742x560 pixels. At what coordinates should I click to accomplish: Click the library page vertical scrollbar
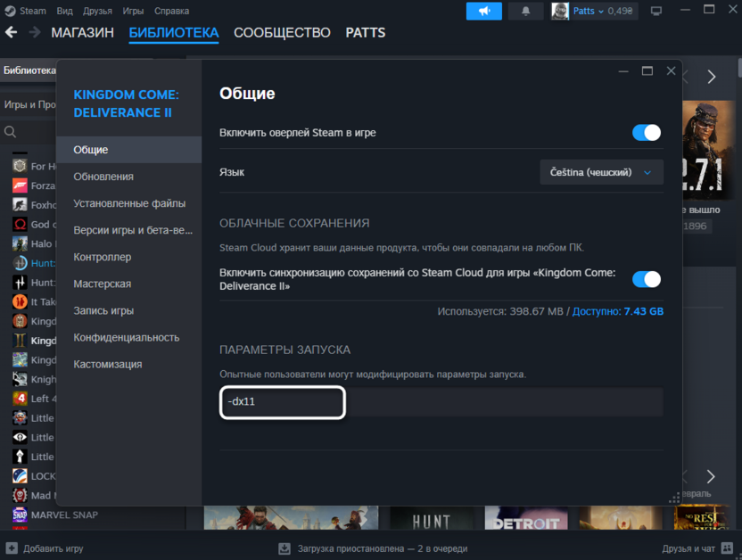[739, 68]
